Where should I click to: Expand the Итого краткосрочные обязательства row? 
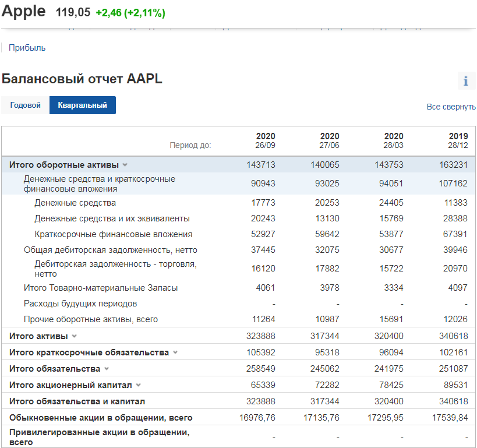175,352
